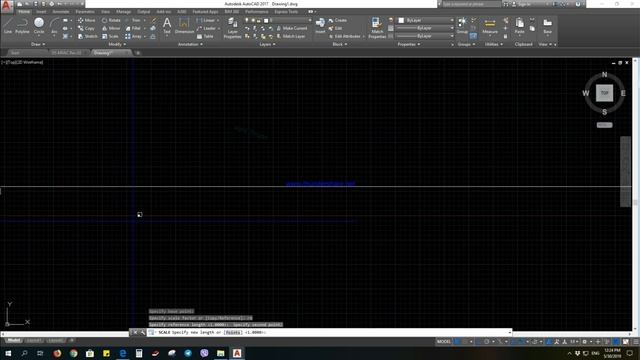Image resolution: width=640 pixels, height=360 pixels.
Task: Switch to the Model layout tab
Action: (13, 340)
